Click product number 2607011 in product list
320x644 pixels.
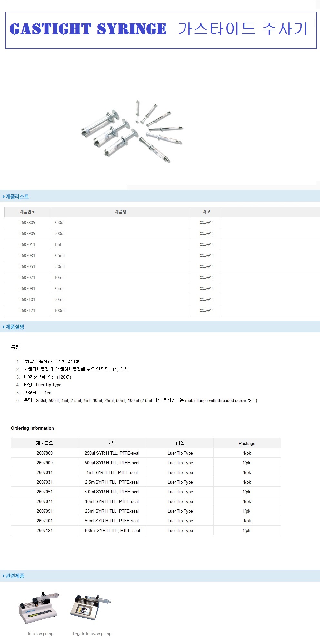pos(27,244)
